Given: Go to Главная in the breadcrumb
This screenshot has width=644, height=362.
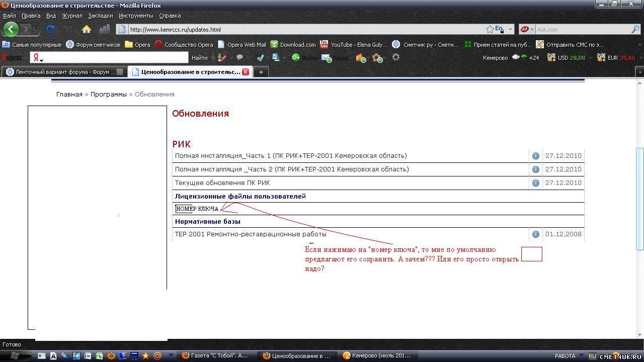Looking at the screenshot, I should pyautogui.click(x=69, y=94).
